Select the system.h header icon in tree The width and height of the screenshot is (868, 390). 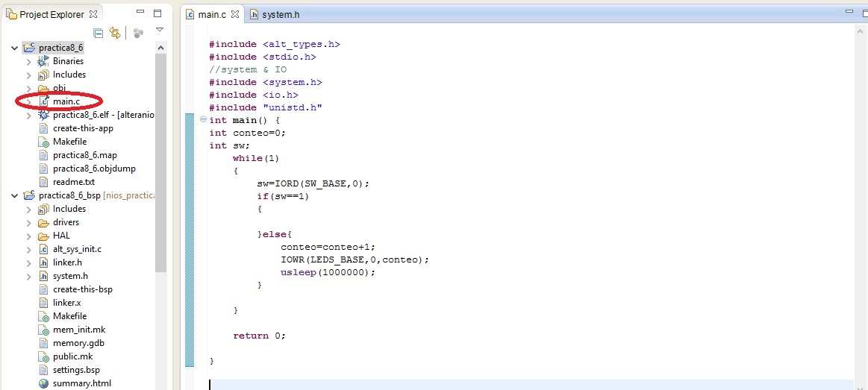point(43,276)
